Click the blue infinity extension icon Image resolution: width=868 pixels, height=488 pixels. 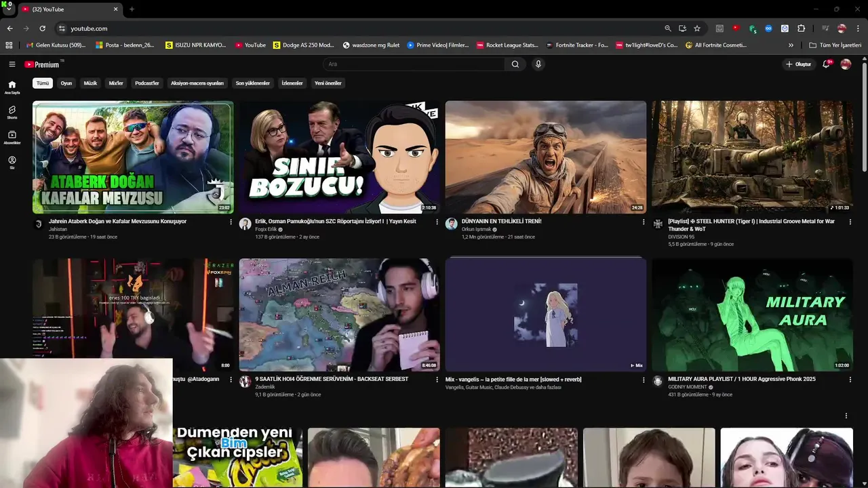[x=768, y=28]
